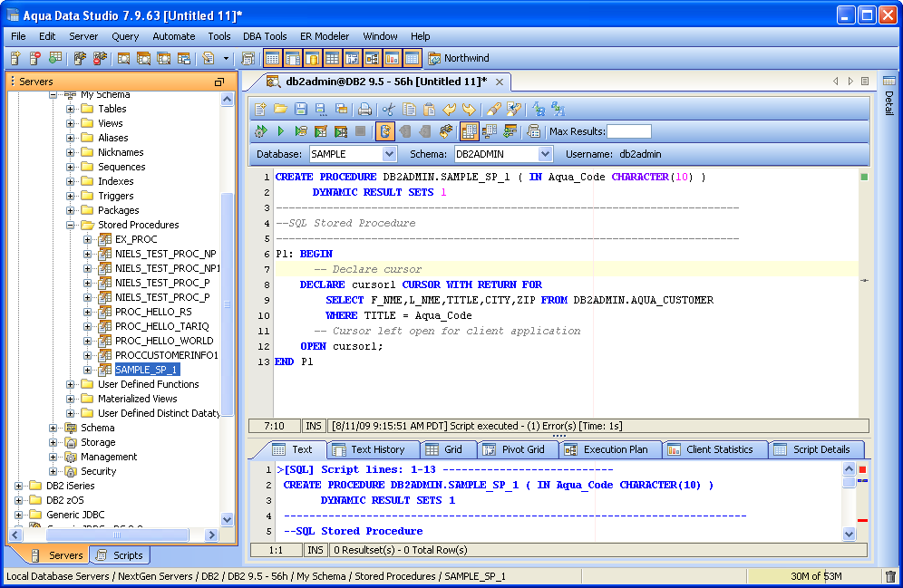Toggle the first highlighted table view button in main toolbar
This screenshot has height=588, width=903.
pyautogui.click(x=272, y=58)
